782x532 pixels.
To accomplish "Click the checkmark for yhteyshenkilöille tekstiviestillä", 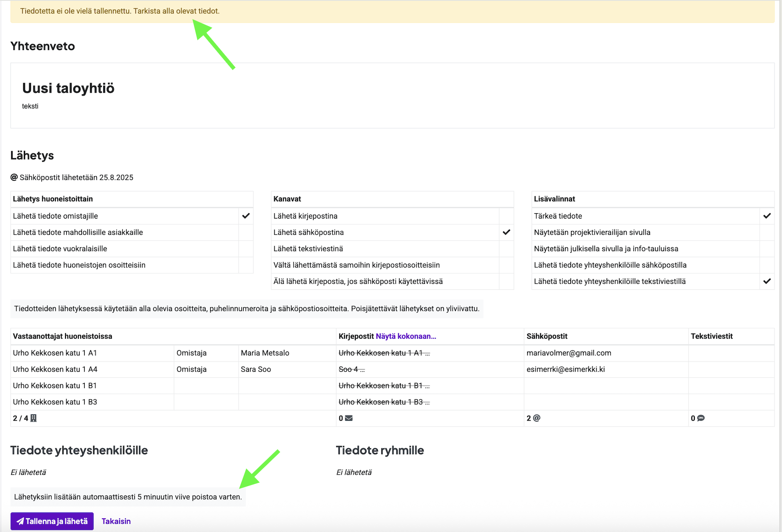I will point(767,281).
